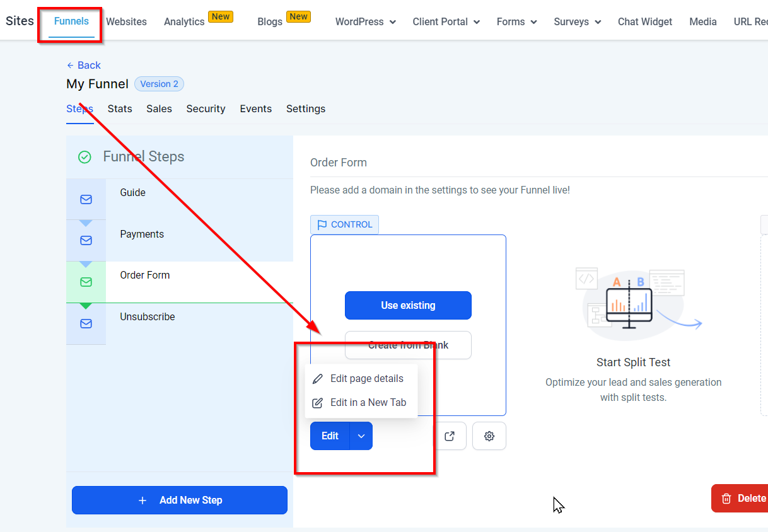The width and height of the screenshot is (768, 532).
Task: Select Edit page details menu item
Action: (x=366, y=379)
